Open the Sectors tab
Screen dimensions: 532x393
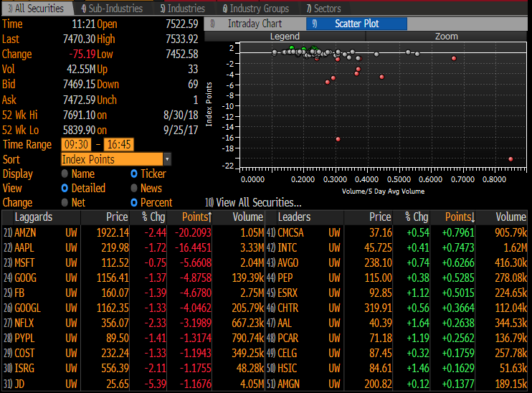click(323, 9)
